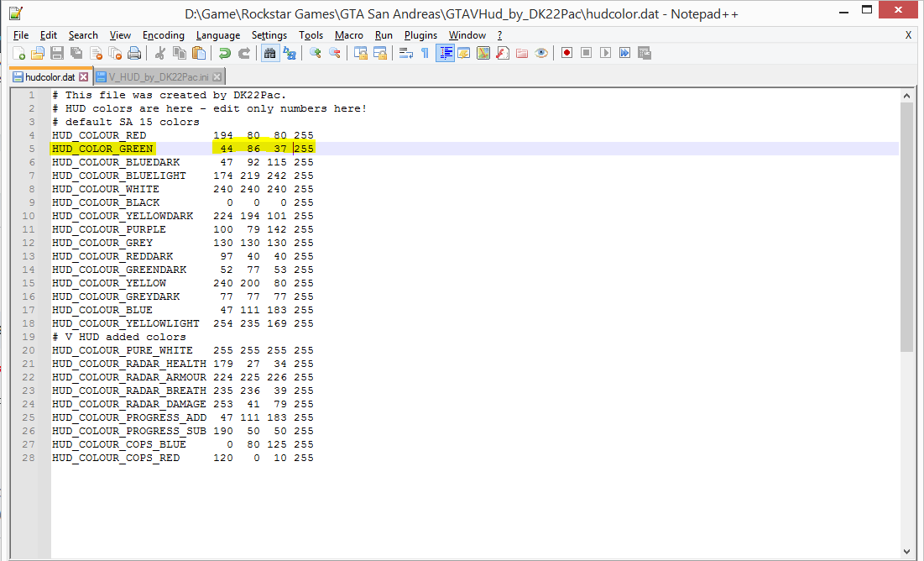The height and width of the screenshot is (561, 924).
Task: Click the X at menu bar's right end
Action: click(x=908, y=35)
